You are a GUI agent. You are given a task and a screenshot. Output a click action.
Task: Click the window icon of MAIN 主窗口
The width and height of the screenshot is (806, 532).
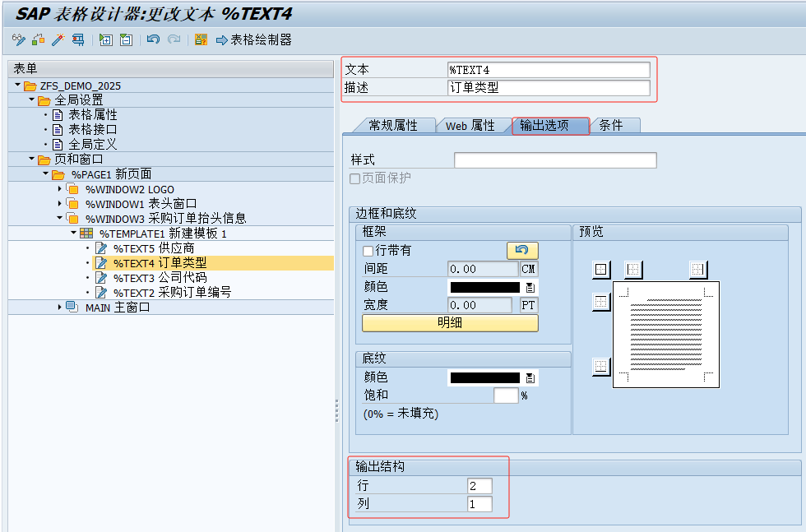[72, 307]
